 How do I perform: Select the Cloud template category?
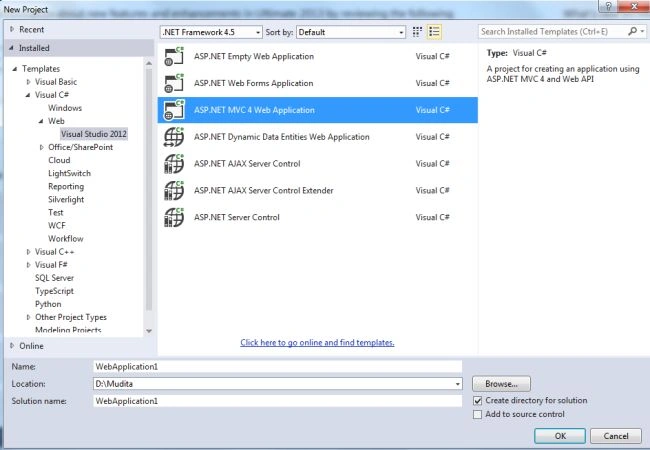59,160
